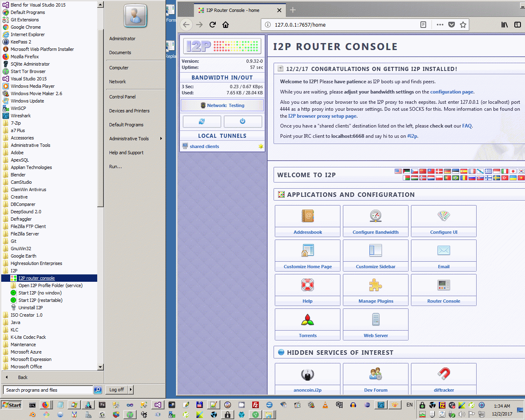
Task: Open the diftracker magnet icon
Action: 444,374
